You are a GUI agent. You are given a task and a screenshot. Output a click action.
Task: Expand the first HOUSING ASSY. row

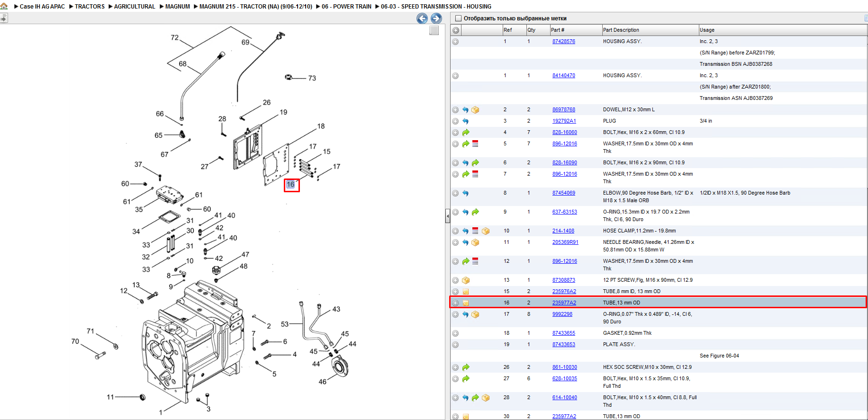pos(455,42)
